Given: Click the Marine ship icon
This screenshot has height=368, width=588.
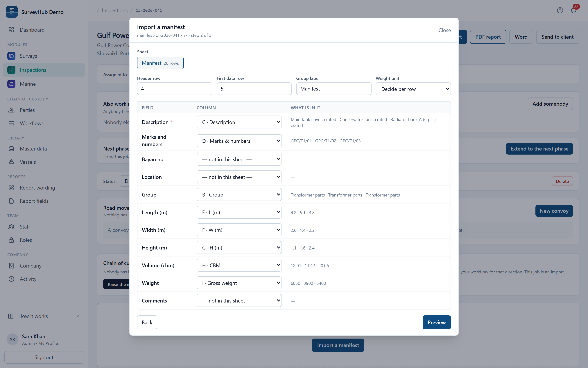Looking at the screenshot, I should click(11, 84).
